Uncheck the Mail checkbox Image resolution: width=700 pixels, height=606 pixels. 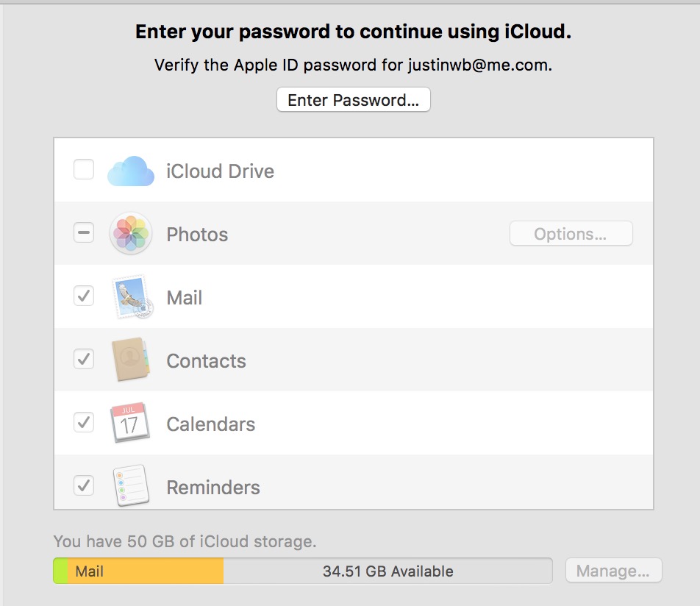point(84,297)
